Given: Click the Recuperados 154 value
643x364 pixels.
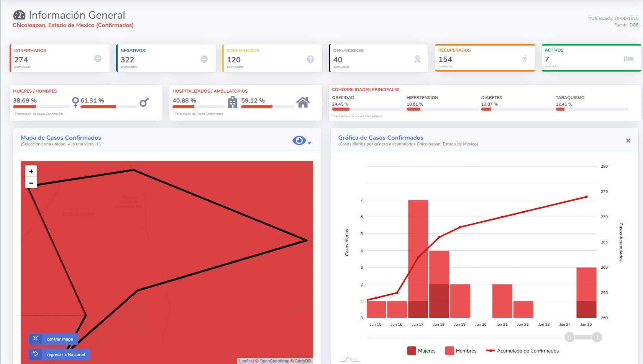Looking at the screenshot, I should coord(445,59).
